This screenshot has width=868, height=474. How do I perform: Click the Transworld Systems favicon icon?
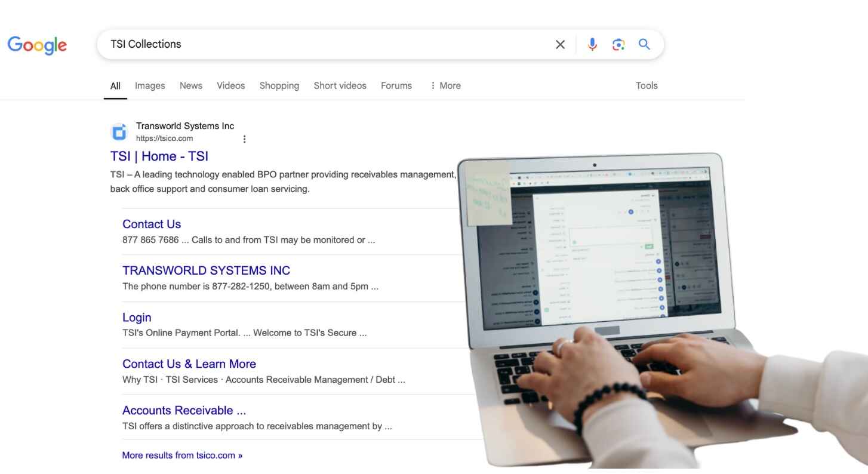point(119,132)
